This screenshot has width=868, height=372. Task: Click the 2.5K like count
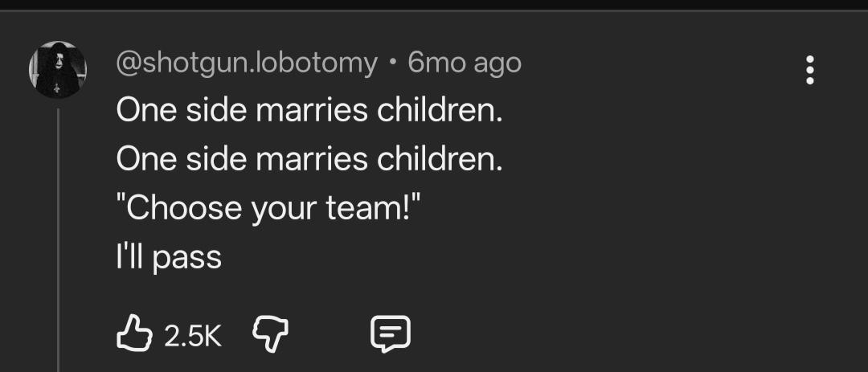coord(193,334)
